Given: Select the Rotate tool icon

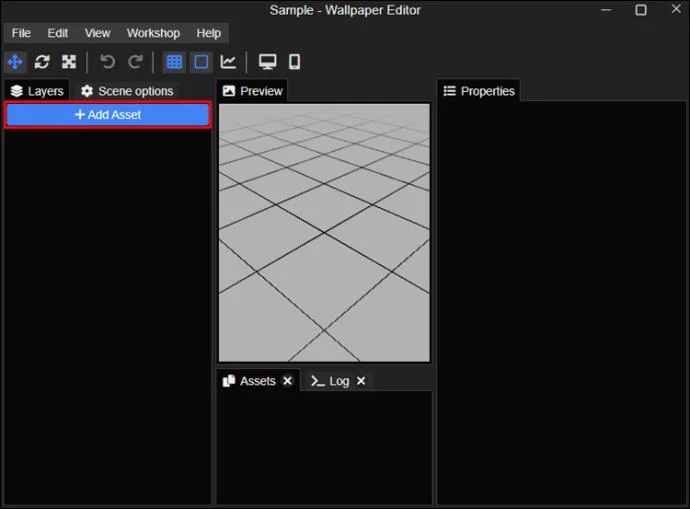Looking at the screenshot, I should point(42,62).
